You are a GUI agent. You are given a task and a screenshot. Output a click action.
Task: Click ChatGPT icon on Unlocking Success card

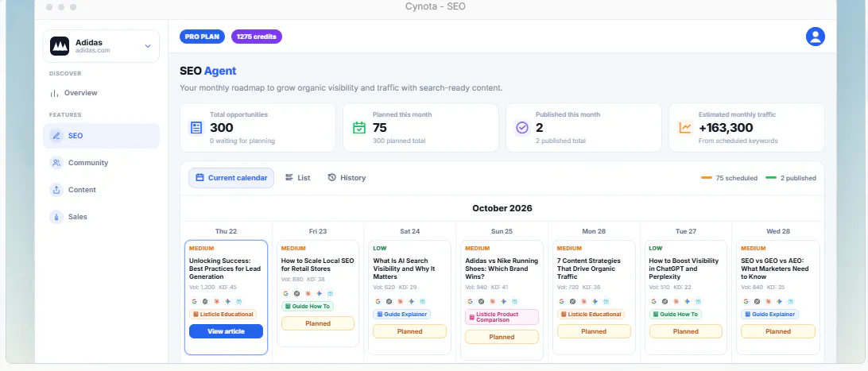point(205,301)
